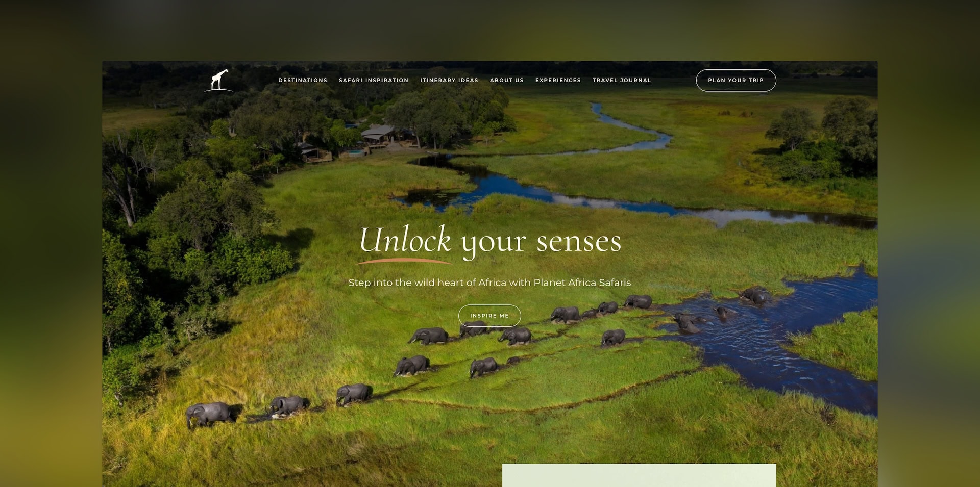Click the orange swoosh under "Unlock"
Image resolution: width=980 pixels, height=487 pixels.
405,261
